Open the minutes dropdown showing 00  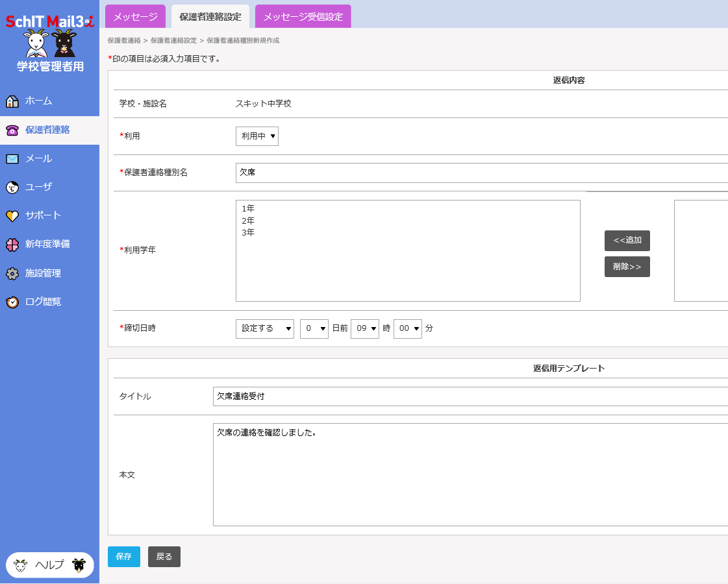[x=407, y=329]
